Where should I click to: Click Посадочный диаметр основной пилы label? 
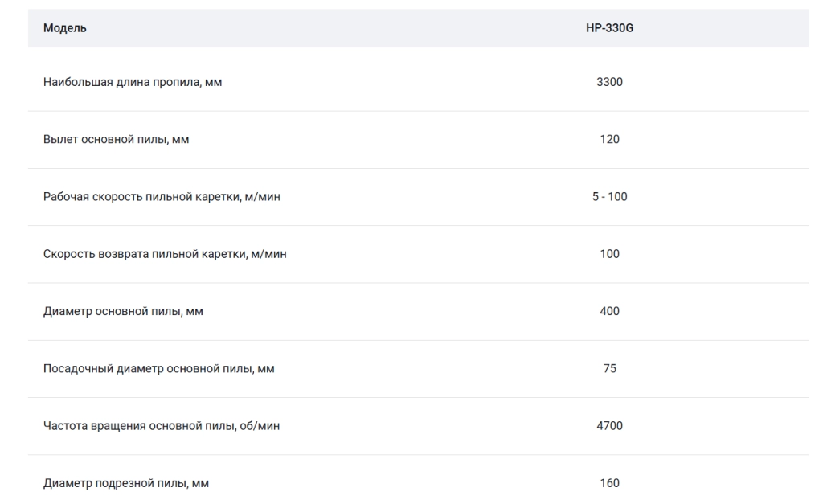click(158, 368)
